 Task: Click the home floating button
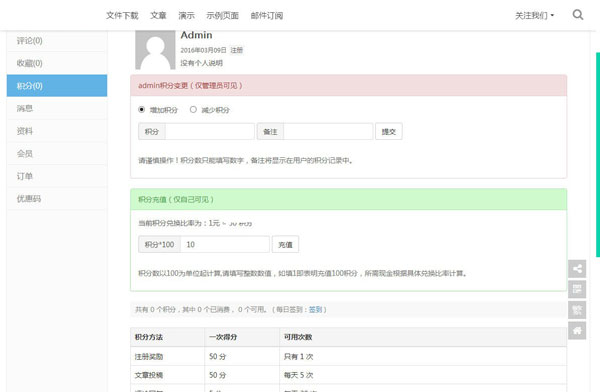click(x=577, y=330)
